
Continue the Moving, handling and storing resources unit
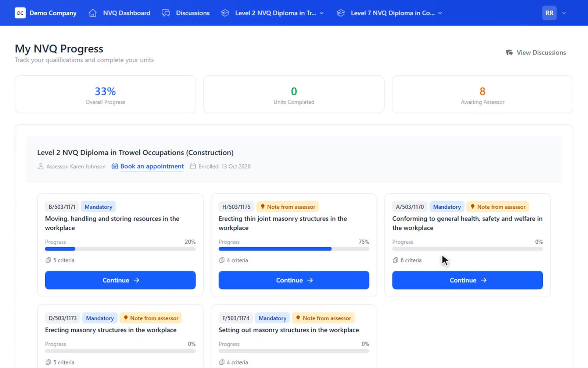tap(120, 280)
